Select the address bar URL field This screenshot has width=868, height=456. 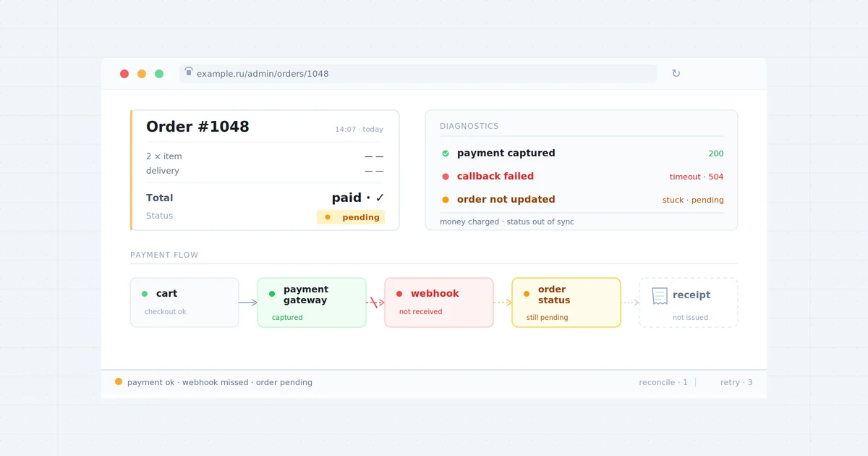tap(418, 74)
